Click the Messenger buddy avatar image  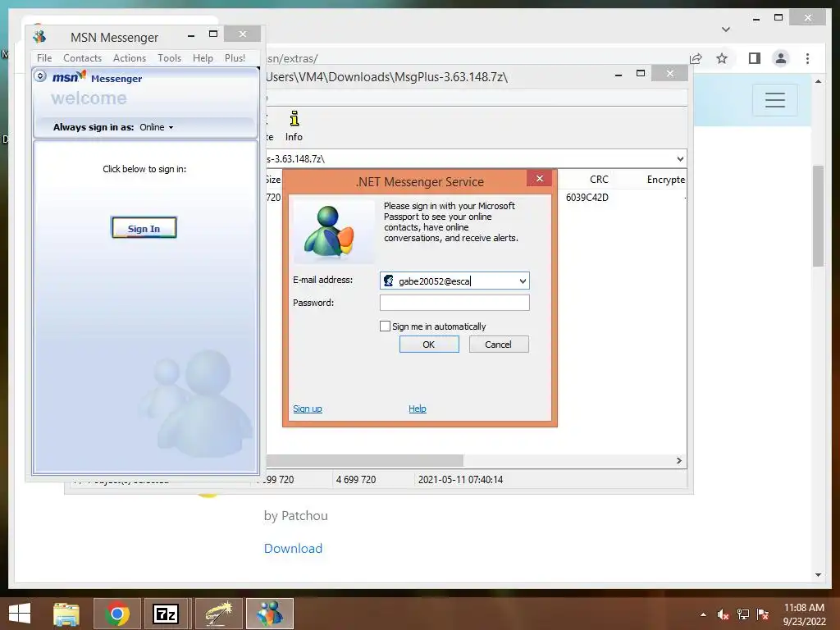click(334, 231)
